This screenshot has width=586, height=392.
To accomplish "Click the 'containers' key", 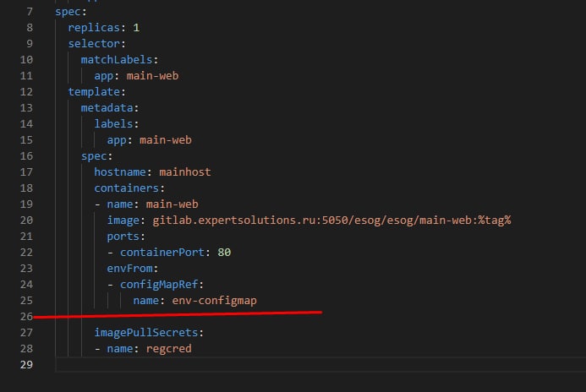I will pyautogui.click(x=126, y=188).
